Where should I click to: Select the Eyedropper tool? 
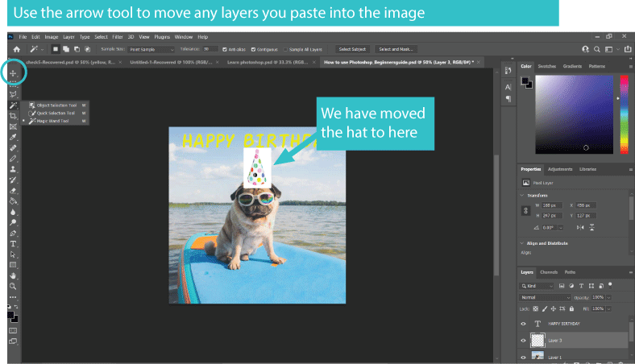point(14,138)
